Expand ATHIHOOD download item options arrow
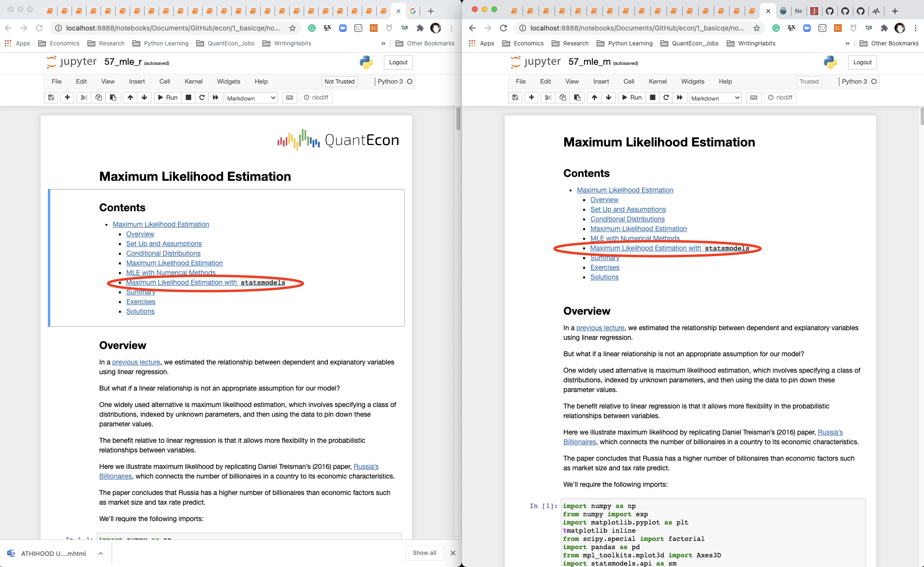This screenshot has height=567, width=924. pos(101,553)
